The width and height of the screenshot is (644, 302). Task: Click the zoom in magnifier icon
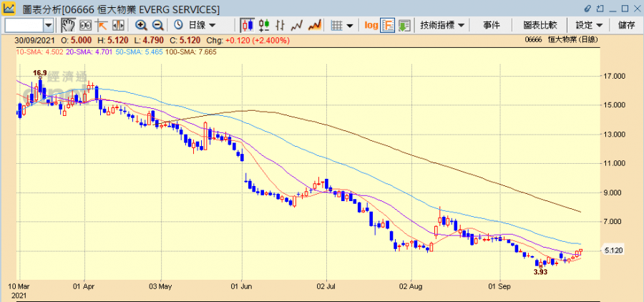tap(141, 25)
